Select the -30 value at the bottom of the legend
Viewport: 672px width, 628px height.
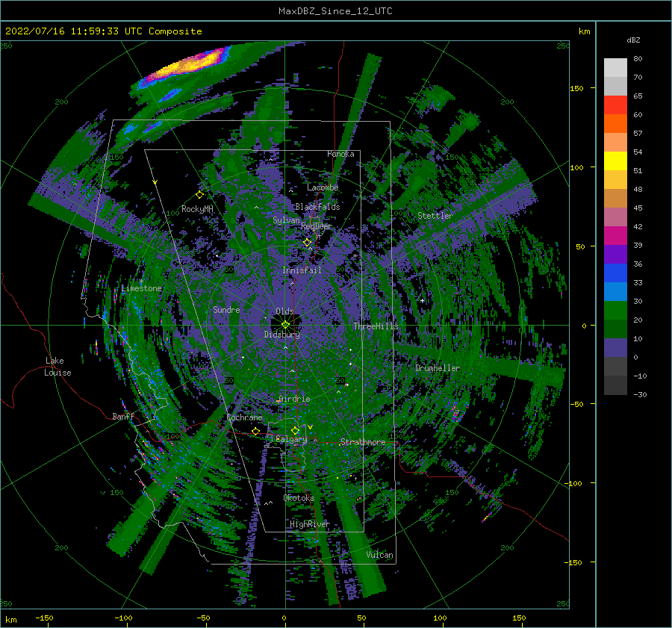point(640,394)
